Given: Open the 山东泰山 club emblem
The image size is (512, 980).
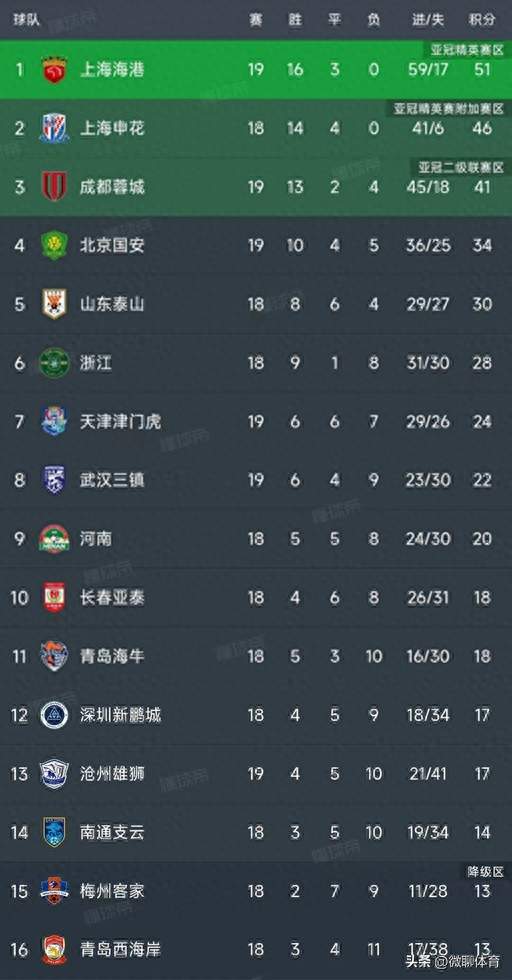Looking at the screenshot, I should point(54,304).
